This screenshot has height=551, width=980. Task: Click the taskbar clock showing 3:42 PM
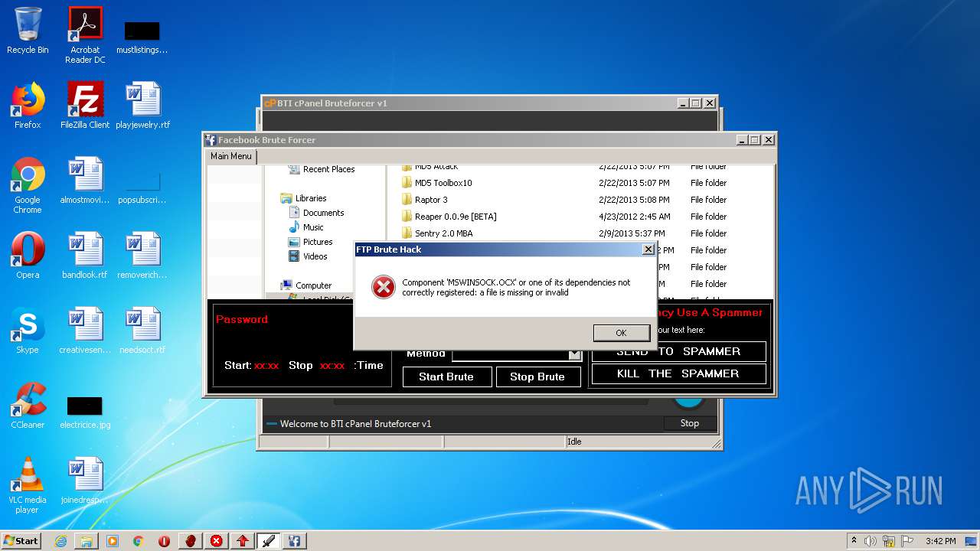pyautogui.click(x=940, y=541)
